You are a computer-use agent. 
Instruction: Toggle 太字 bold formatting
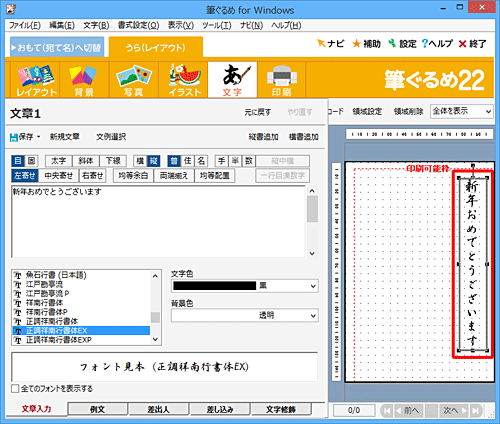coord(58,161)
